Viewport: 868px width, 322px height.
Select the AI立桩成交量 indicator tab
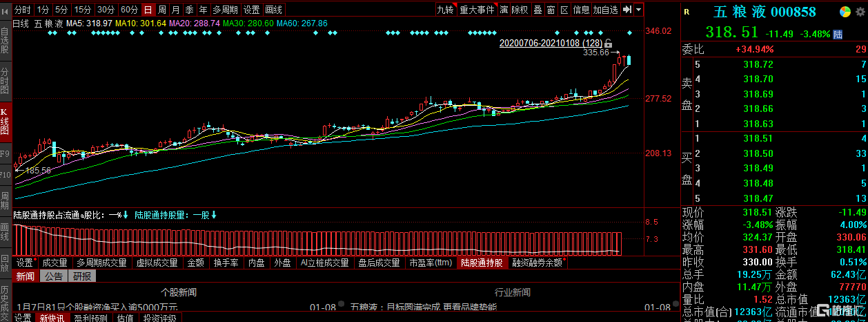pos(325,263)
